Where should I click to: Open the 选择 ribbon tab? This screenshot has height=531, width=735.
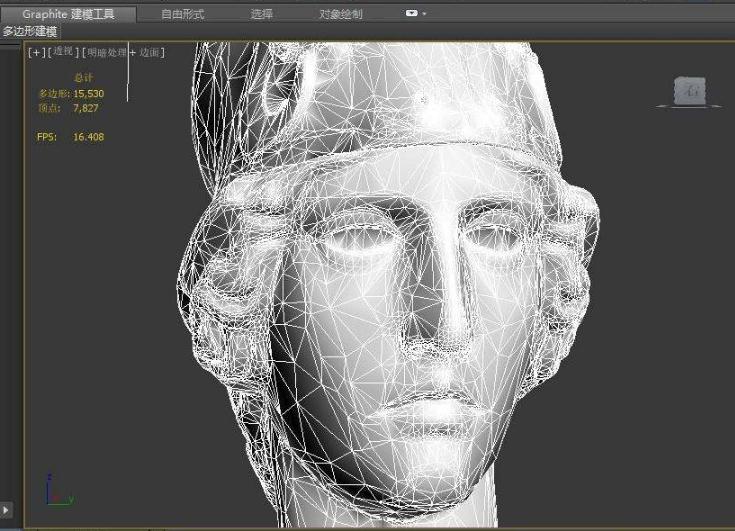tap(262, 14)
